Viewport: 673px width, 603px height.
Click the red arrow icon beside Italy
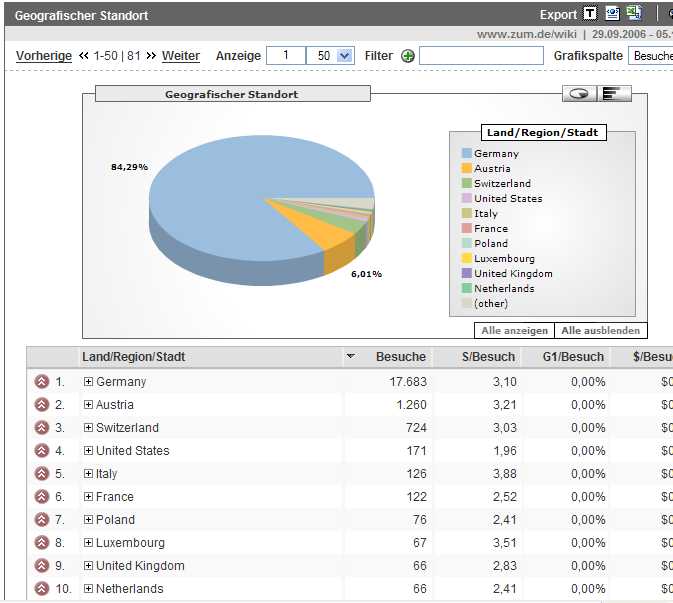[x=41, y=474]
